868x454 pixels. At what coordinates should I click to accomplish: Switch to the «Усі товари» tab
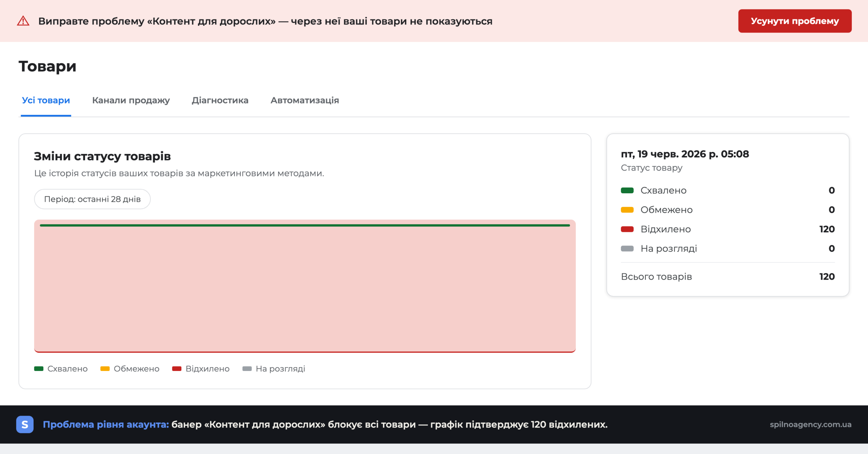coord(46,100)
